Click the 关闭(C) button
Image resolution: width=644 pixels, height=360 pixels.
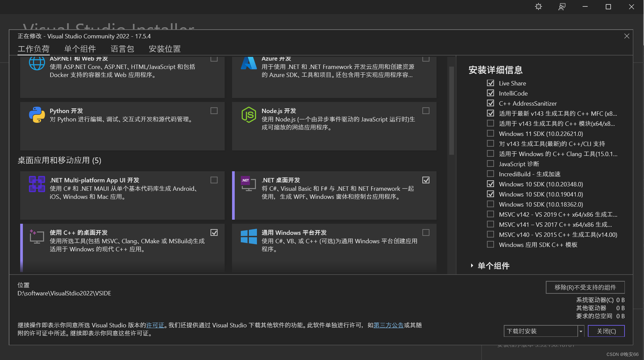(x=606, y=331)
